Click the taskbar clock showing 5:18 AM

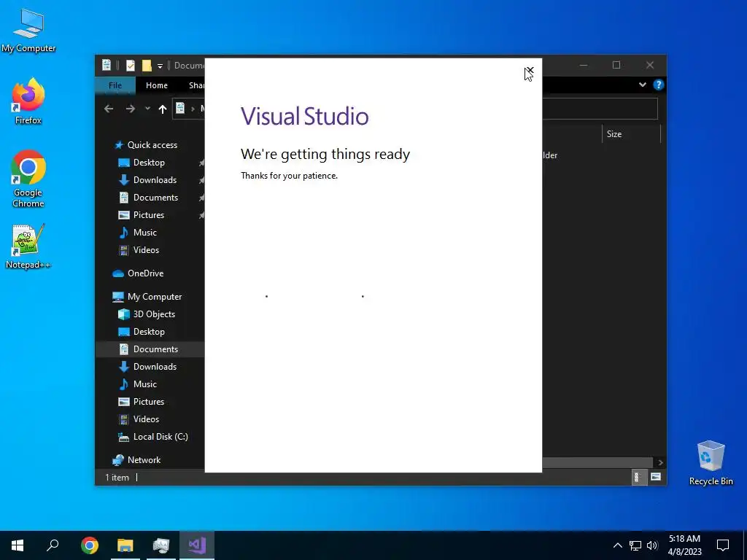click(x=684, y=545)
